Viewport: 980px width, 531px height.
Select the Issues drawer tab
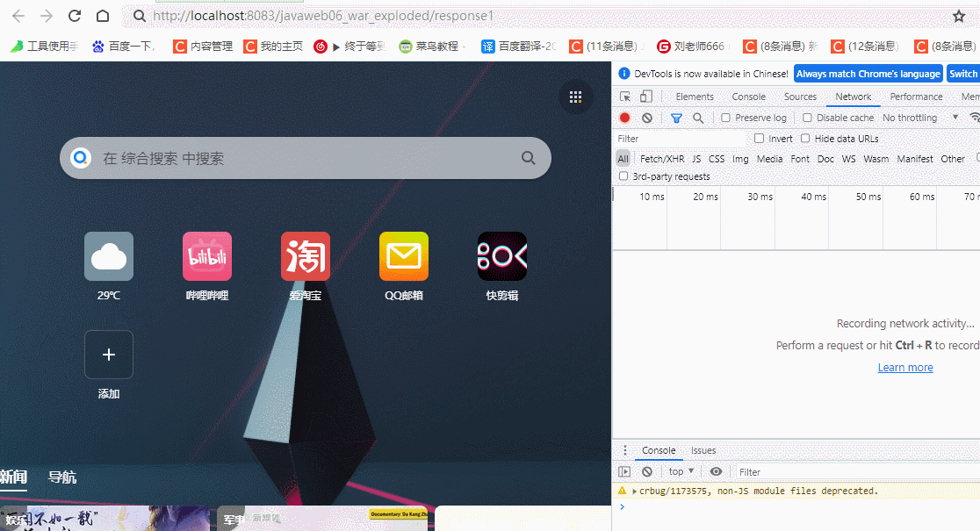tap(703, 450)
